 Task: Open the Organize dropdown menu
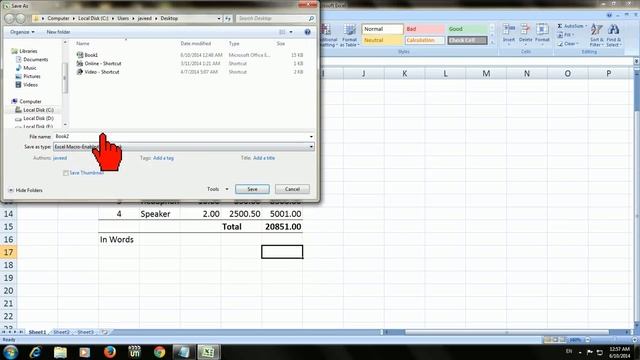[22, 32]
